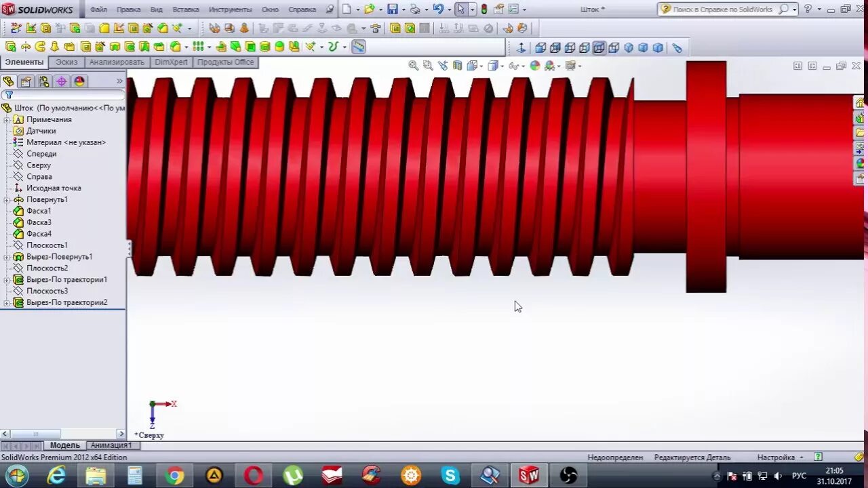Open the Windows Start button
Screen dimensions: 868x488
[x=16, y=476]
